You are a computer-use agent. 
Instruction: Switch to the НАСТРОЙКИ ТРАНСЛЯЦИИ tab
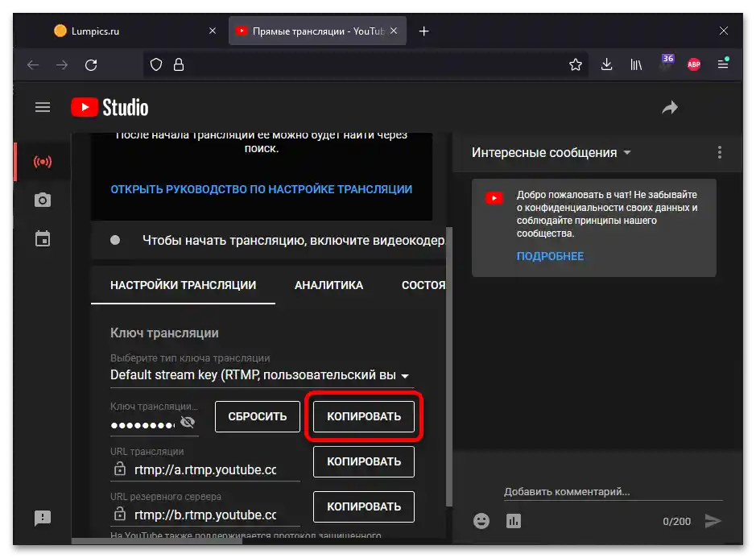(x=184, y=285)
